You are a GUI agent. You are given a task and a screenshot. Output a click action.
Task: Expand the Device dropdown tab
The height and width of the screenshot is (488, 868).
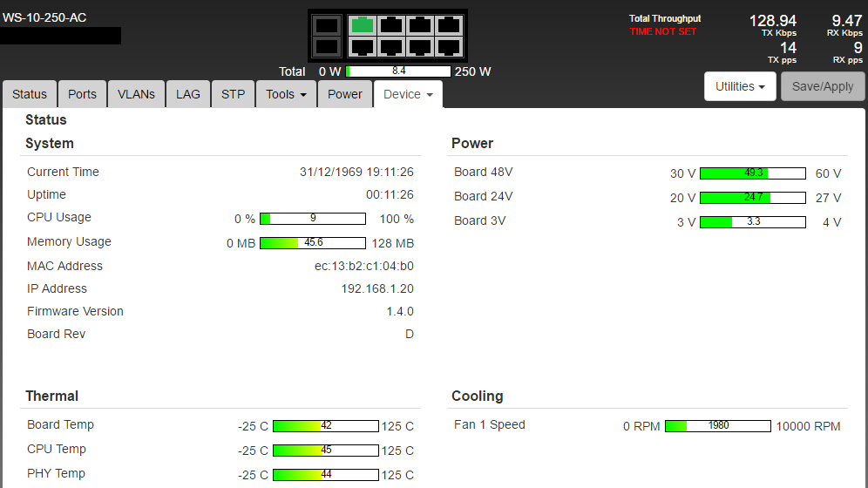408,94
